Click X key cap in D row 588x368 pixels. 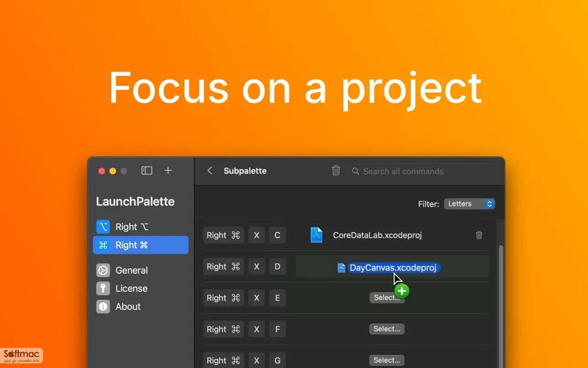pyautogui.click(x=257, y=266)
